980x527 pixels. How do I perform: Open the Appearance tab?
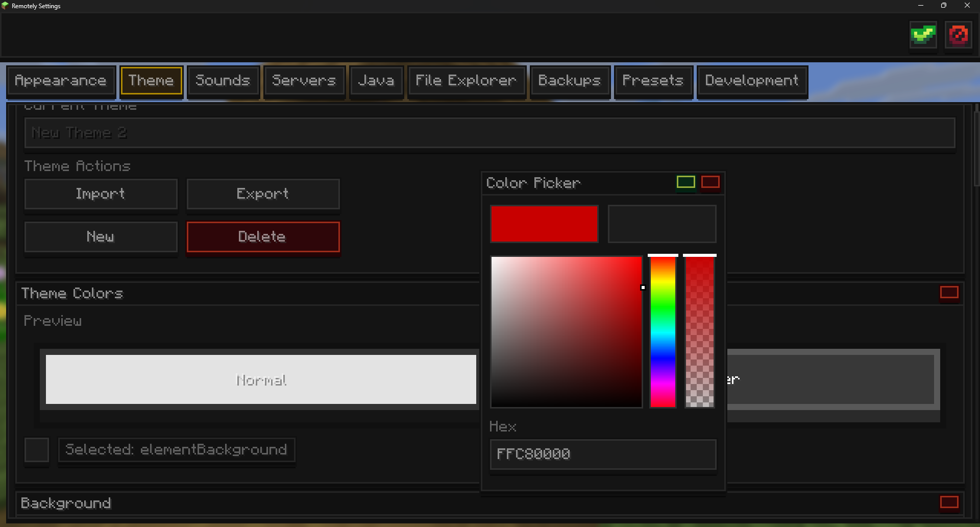(x=61, y=81)
